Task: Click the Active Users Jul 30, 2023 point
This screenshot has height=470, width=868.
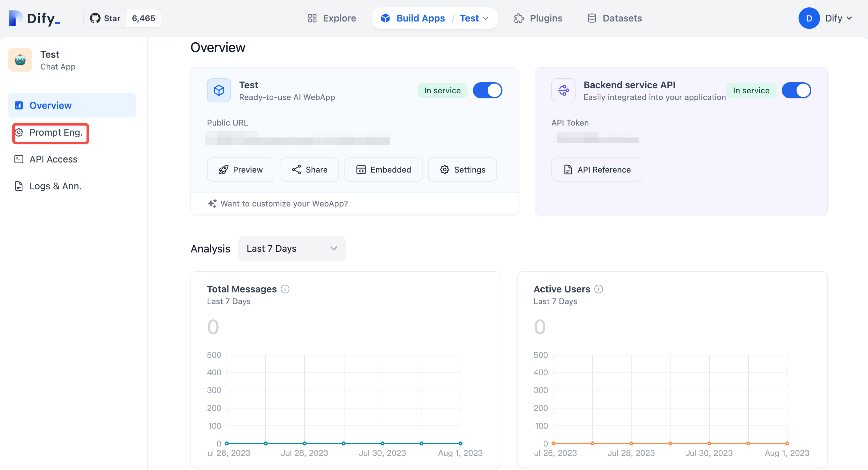Action: click(x=709, y=444)
